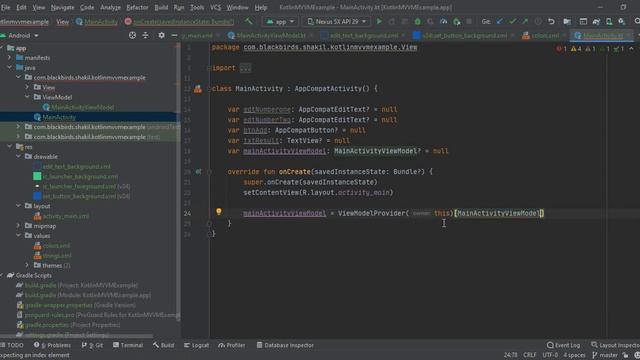Hide the Project panel with minus icon

tap(174, 36)
